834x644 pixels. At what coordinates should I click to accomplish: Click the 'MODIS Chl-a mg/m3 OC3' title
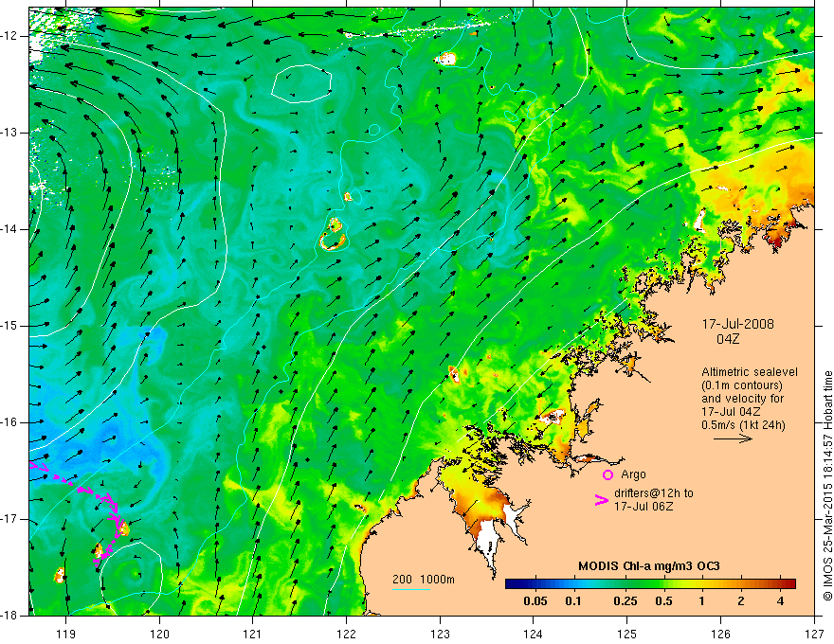[x=649, y=566]
